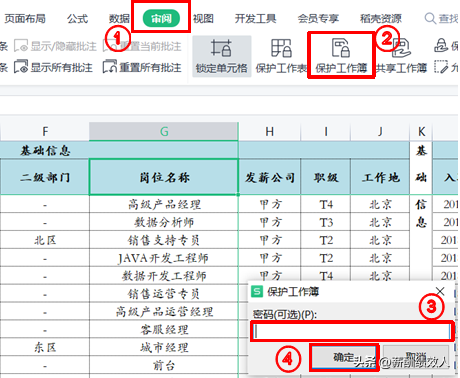Switch to the 数据 tab
The height and width of the screenshot is (378, 460).
pos(119,19)
